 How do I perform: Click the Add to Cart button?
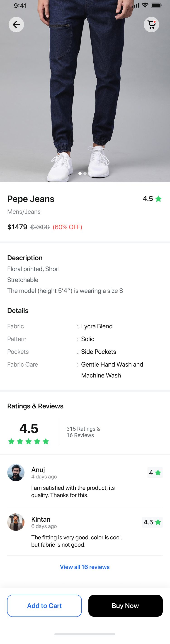44,606
